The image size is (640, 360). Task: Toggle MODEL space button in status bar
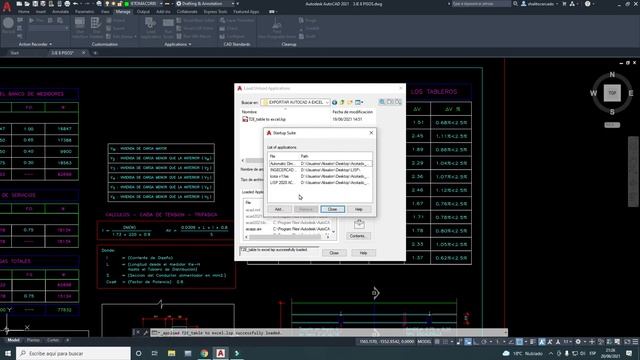point(424,342)
